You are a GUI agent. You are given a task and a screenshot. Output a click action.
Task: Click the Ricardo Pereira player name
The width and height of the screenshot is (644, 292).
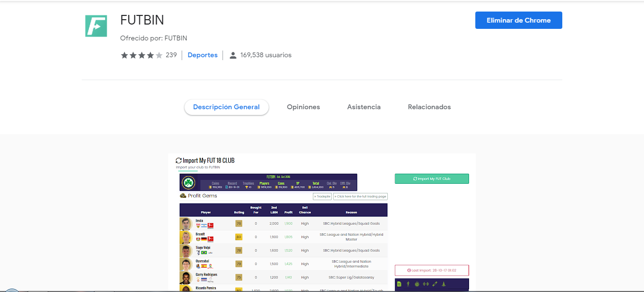206,288
